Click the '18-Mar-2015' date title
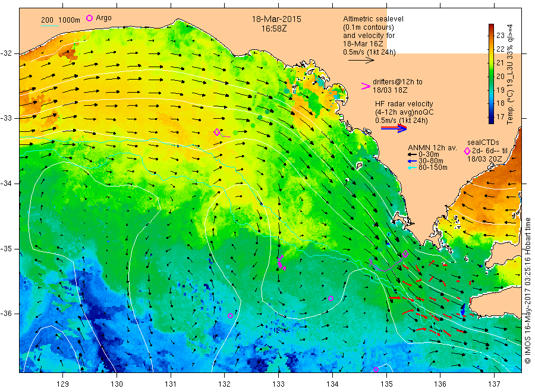The height and width of the screenshot is (392, 535). [x=276, y=19]
